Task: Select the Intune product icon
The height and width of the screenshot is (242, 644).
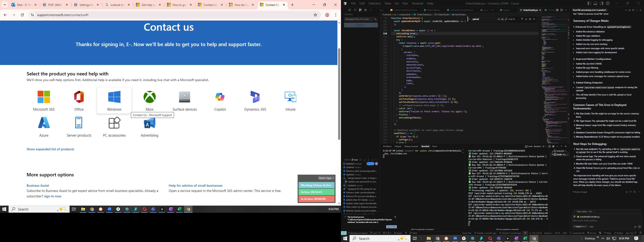Action: [x=290, y=97]
